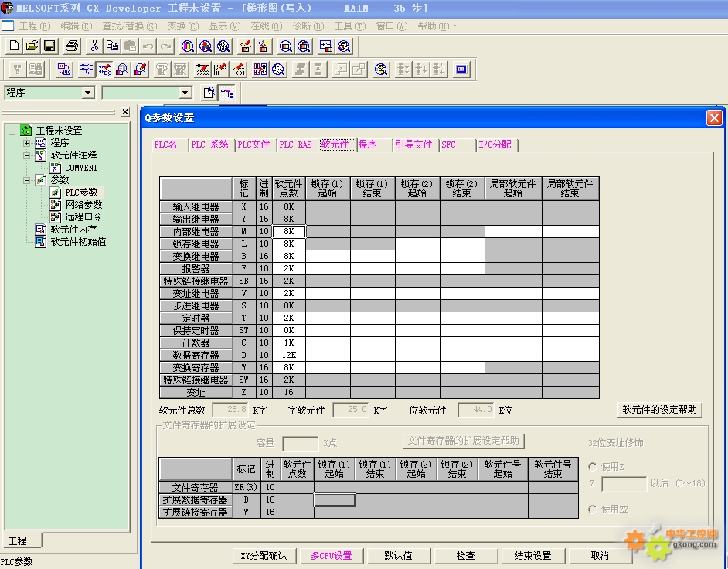This screenshot has height=569, width=728.
Task: Click the document-with-pen icon beside the dropdowns
Action: (209, 93)
